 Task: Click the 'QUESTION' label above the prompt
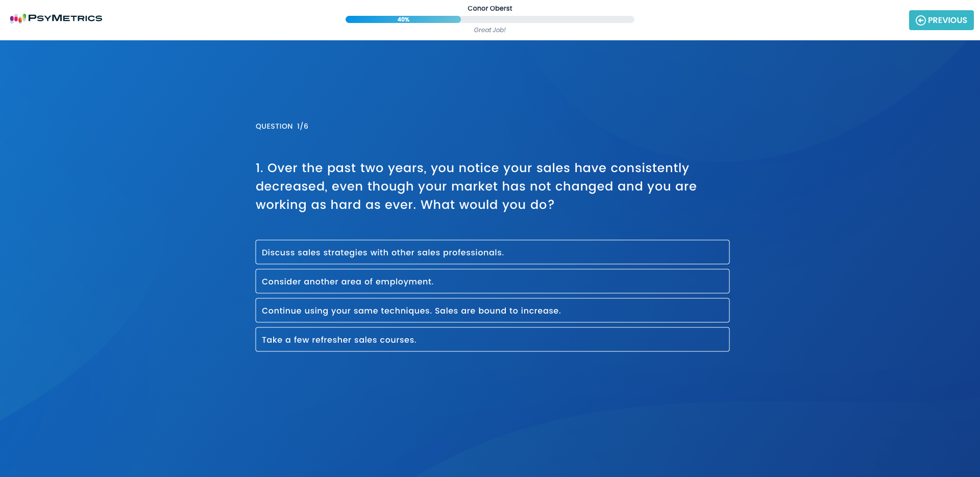coord(274,126)
